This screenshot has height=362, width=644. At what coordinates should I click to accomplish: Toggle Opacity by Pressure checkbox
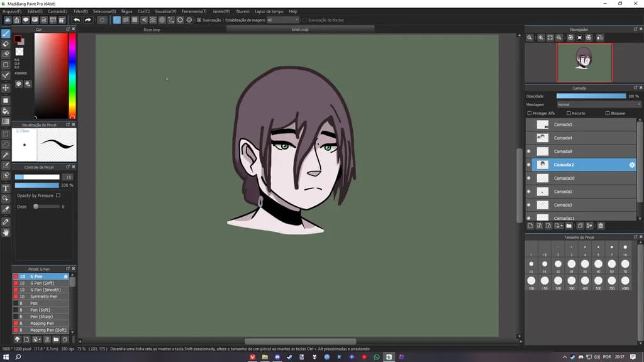[x=58, y=196]
